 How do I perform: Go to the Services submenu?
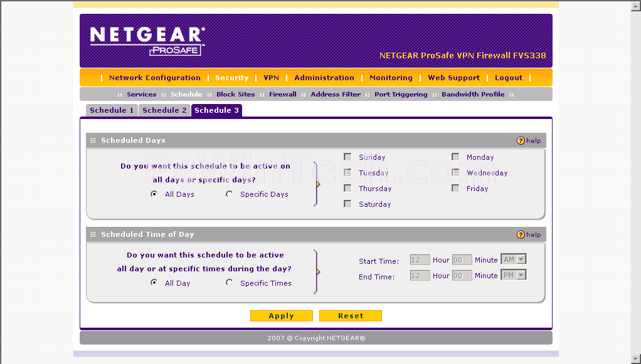[142, 95]
